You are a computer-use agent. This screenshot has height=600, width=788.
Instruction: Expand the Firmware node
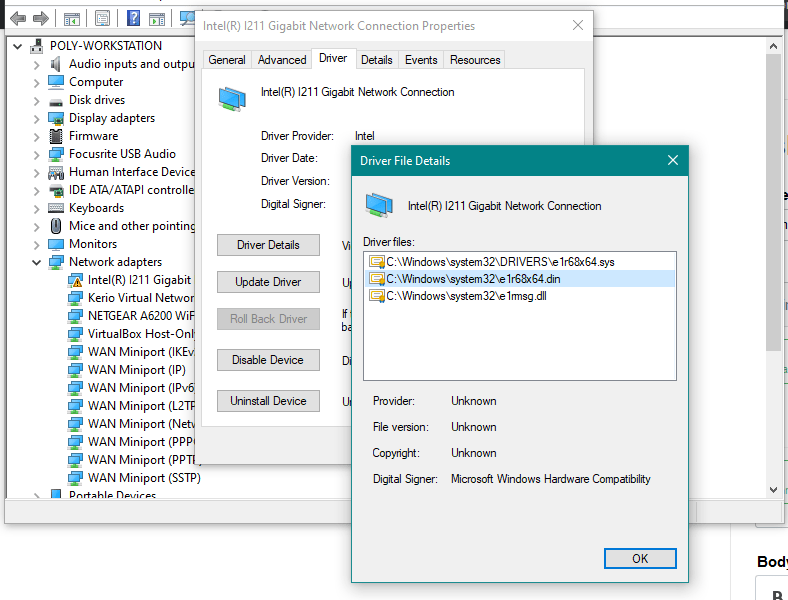coord(36,137)
